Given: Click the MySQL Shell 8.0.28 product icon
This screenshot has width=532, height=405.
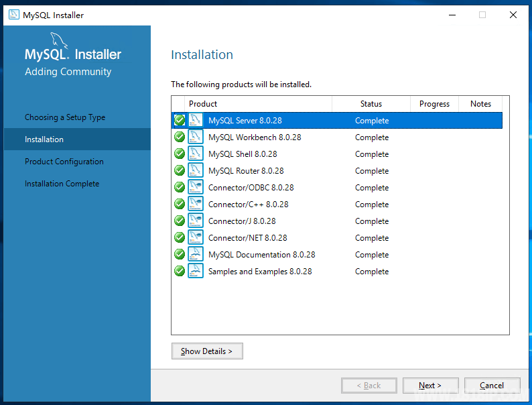Looking at the screenshot, I should click(196, 154).
